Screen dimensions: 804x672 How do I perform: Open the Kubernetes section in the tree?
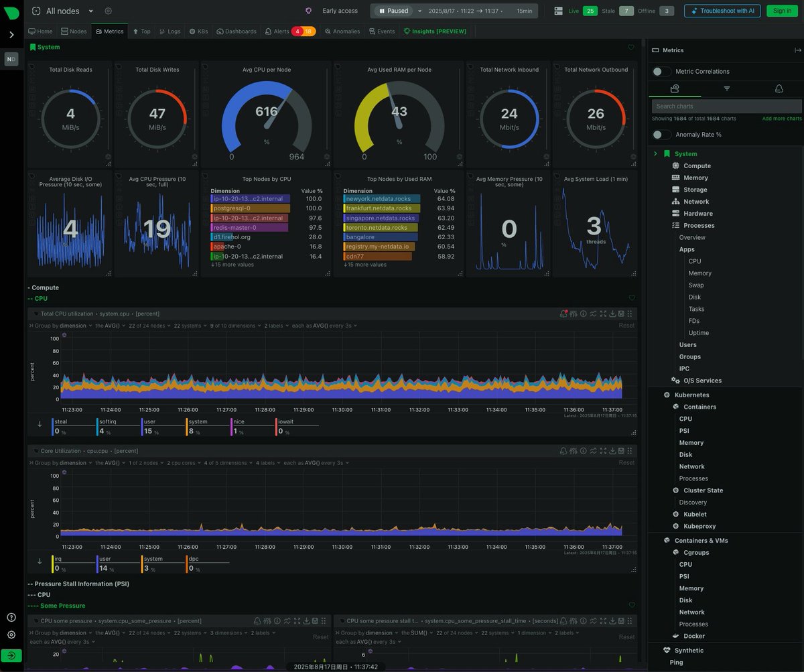pyautogui.click(x=691, y=395)
